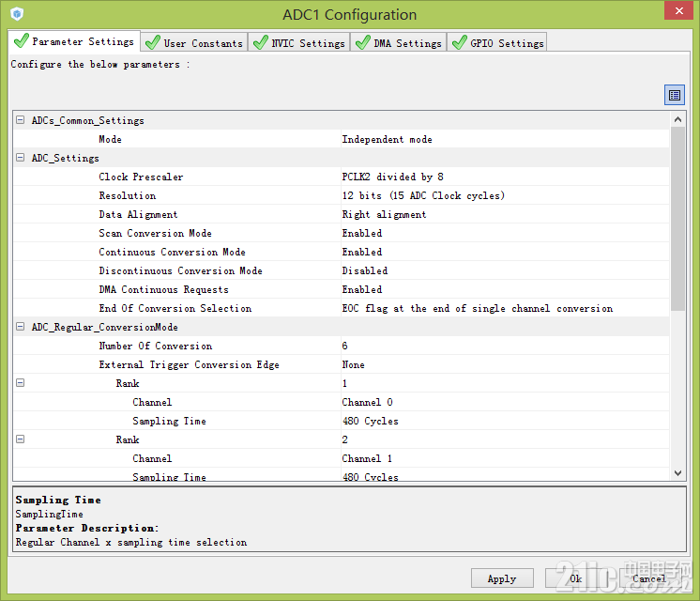Collapse the ADCs_Common_Settings group
700x601 pixels.
[20, 120]
